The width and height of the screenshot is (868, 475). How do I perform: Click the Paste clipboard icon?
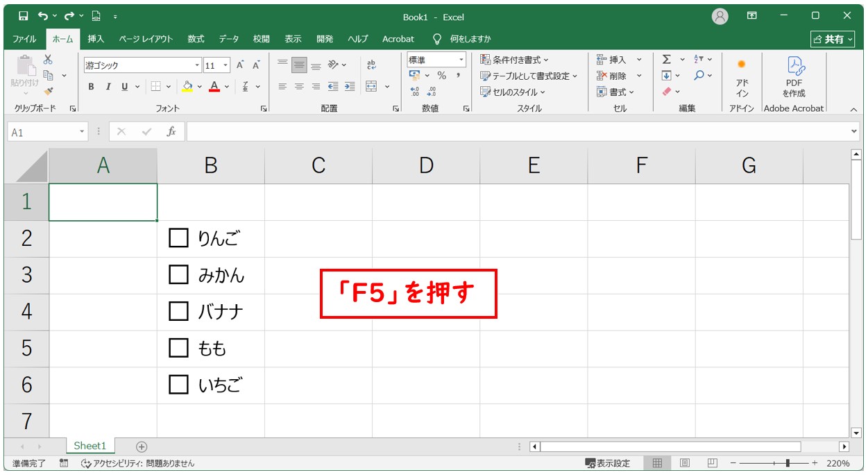click(25, 66)
